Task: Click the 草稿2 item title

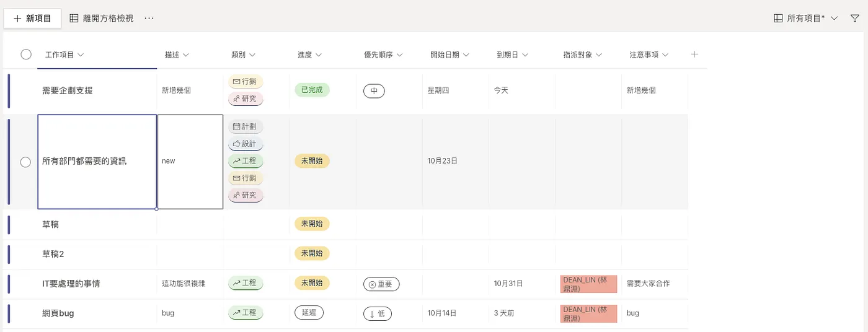Action: coord(53,254)
